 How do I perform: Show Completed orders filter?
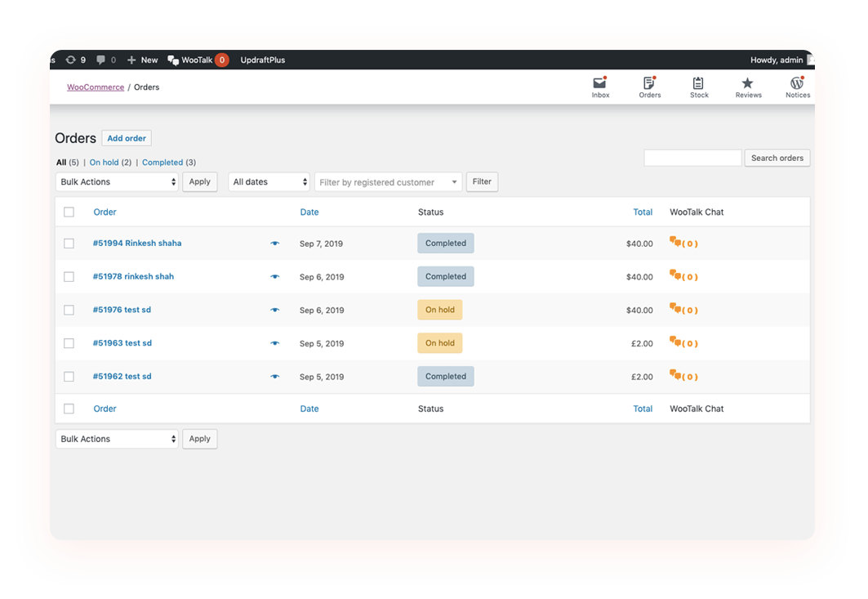click(x=162, y=163)
